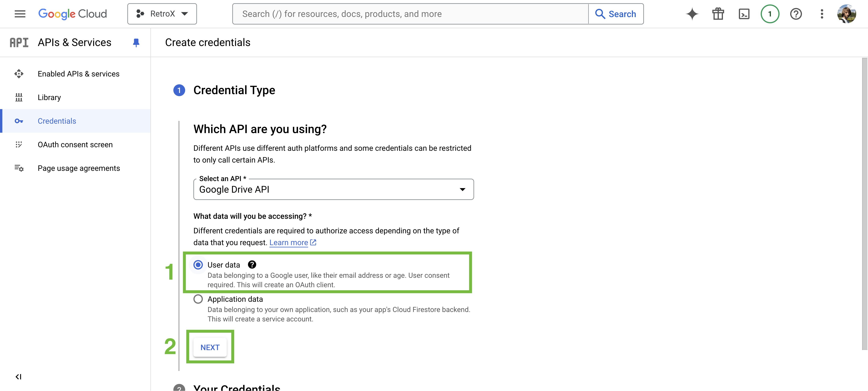Click the blue Search button
This screenshot has width=868, height=391.
[616, 14]
